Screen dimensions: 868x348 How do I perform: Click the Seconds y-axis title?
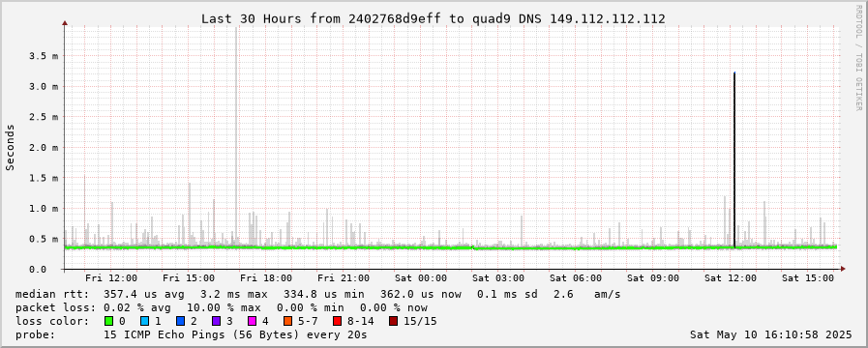pos(11,147)
